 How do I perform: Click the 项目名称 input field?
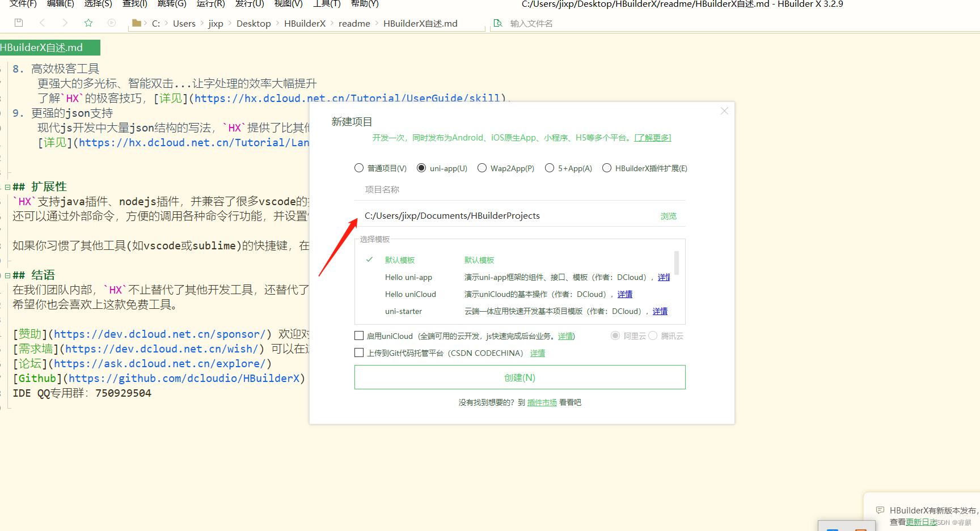[520, 190]
